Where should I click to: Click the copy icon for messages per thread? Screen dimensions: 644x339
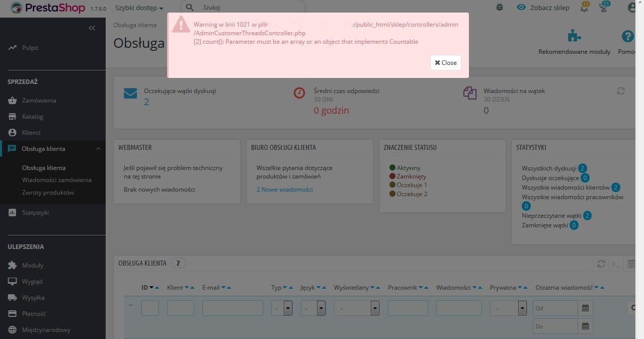click(469, 93)
